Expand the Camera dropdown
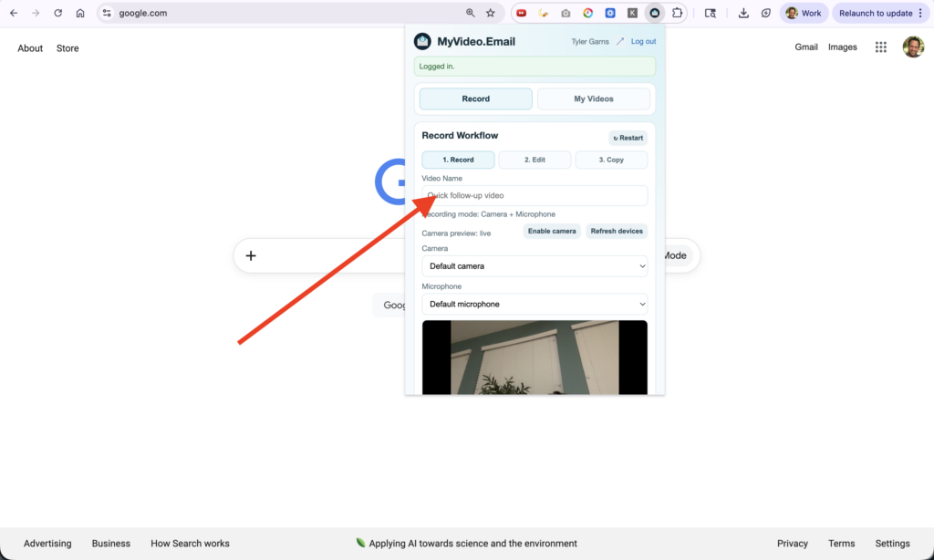 [534, 266]
